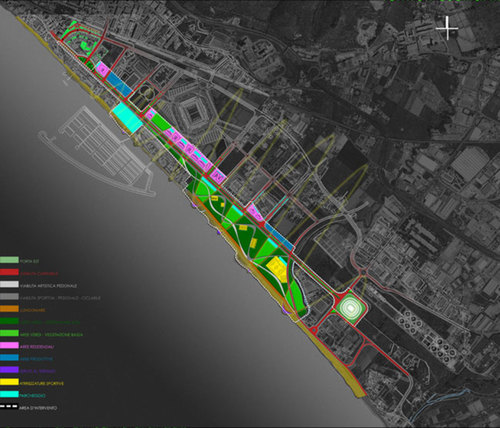
Task: Click the dark green legend swatch
Action: tap(9, 321)
